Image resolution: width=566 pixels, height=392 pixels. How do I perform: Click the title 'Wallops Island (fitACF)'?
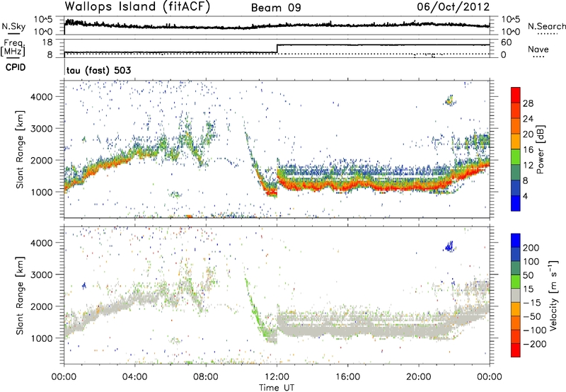point(137,6)
